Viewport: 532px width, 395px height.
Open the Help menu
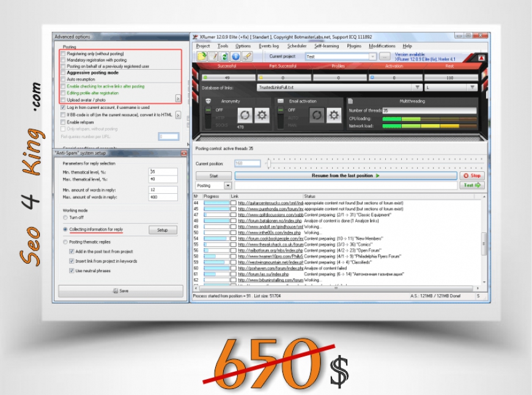click(407, 46)
